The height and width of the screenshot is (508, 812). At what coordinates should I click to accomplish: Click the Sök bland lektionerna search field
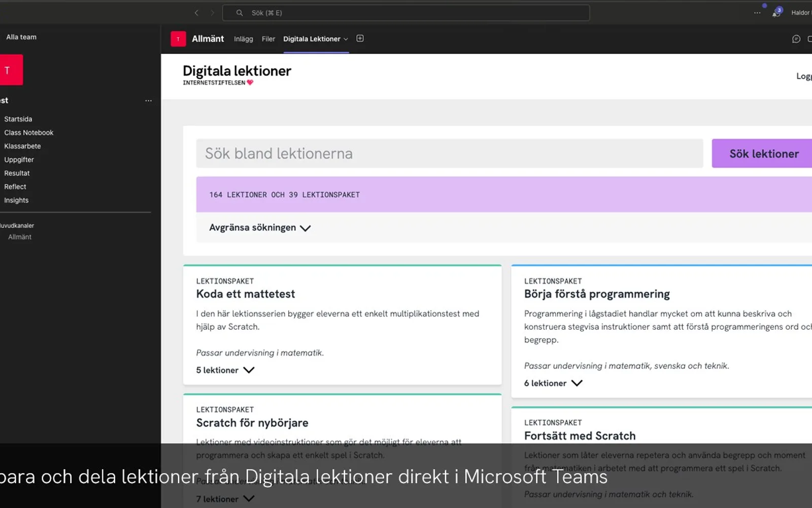pyautogui.click(x=450, y=153)
